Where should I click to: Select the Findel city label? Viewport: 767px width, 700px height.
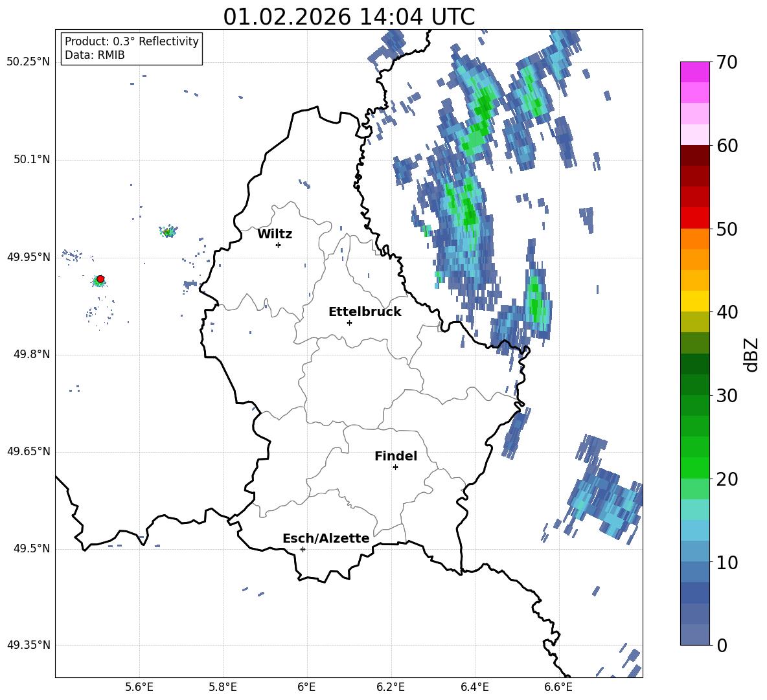pyautogui.click(x=396, y=456)
